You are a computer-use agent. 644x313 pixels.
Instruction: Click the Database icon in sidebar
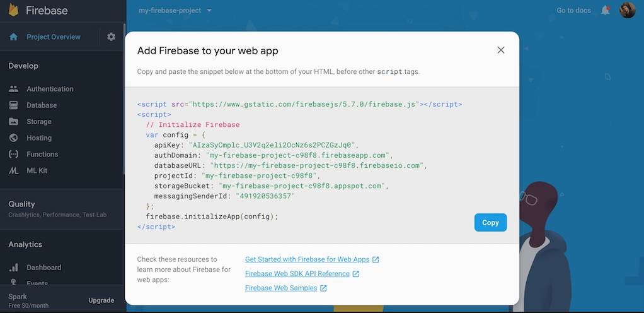[14, 105]
